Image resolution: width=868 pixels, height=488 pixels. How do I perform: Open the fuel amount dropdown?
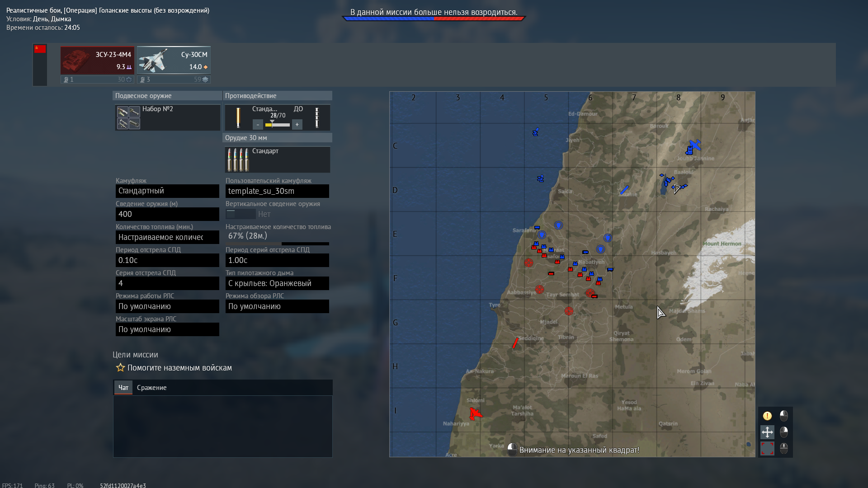pyautogui.click(x=167, y=237)
